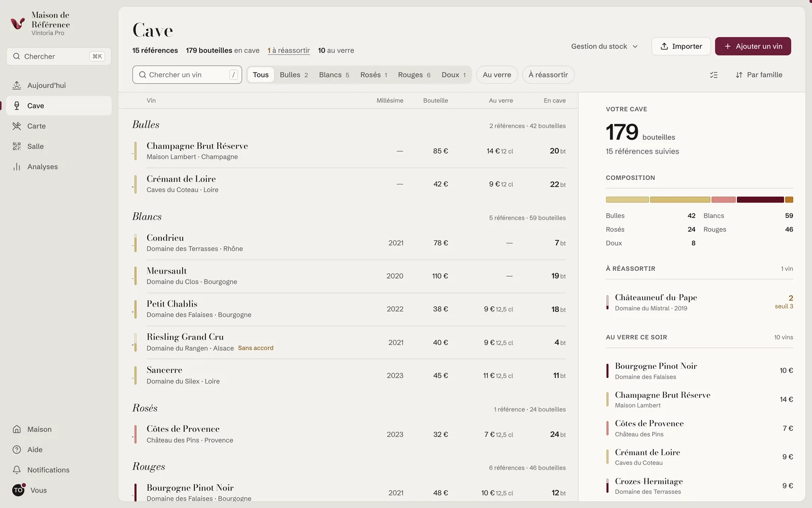Click the En cave column header
The height and width of the screenshot is (508, 812).
555,101
